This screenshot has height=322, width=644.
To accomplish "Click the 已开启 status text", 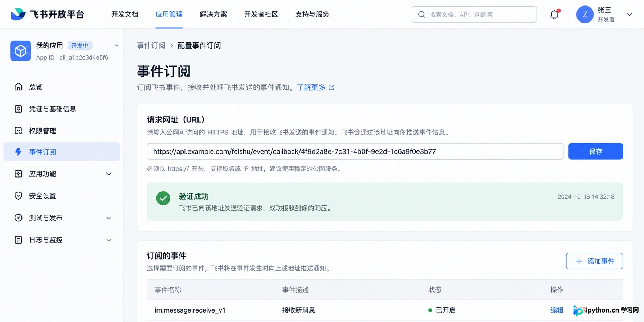I will (x=445, y=310).
